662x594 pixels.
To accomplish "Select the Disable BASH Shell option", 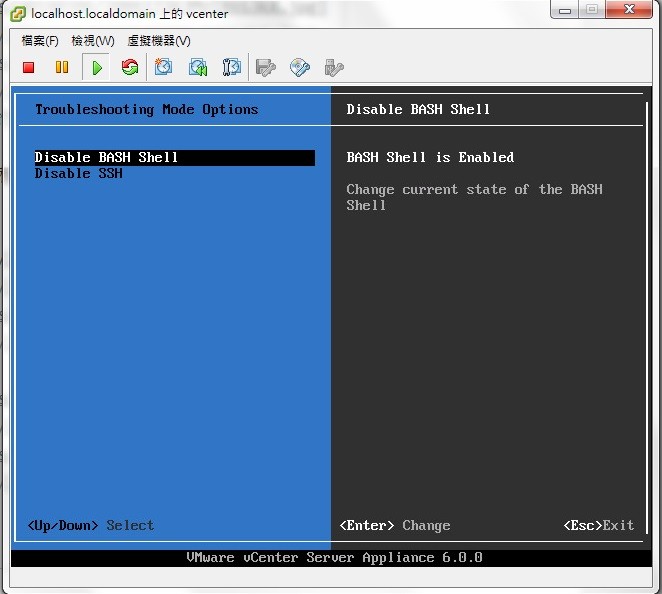I will 174,157.
